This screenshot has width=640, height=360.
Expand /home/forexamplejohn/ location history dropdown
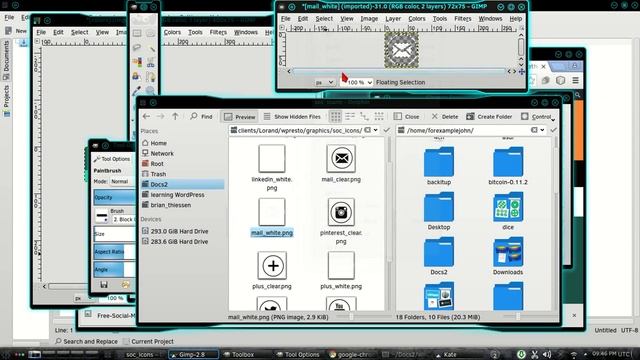tap(542, 130)
